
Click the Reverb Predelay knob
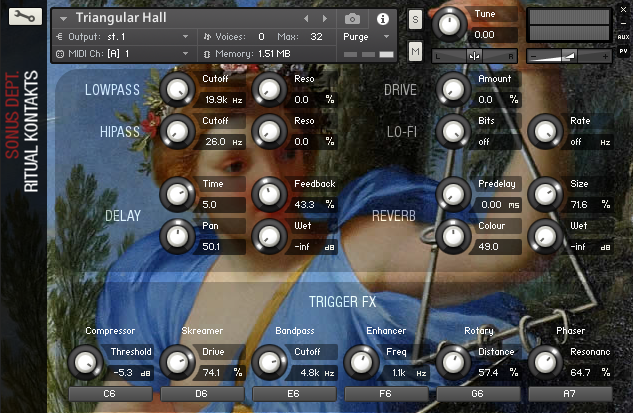453,195
